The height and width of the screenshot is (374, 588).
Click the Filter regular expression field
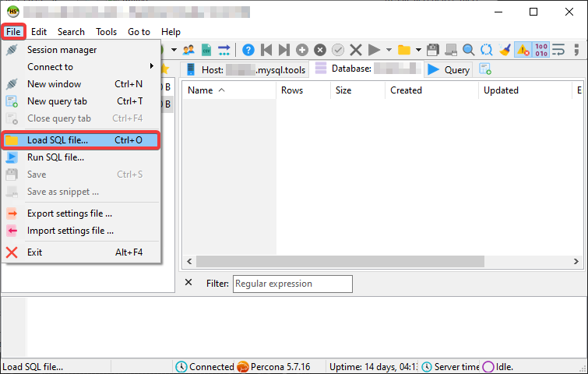point(292,284)
